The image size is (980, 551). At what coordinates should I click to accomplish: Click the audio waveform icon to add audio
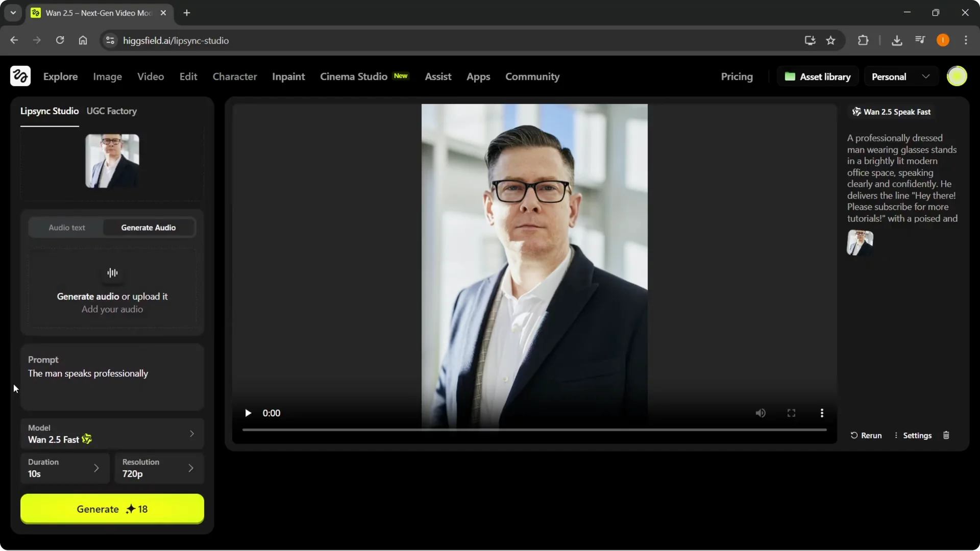click(x=112, y=273)
